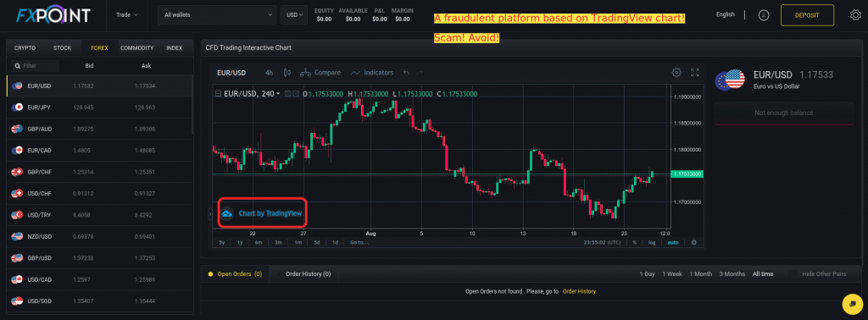The width and height of the screenshot is (868, 320).
Task: Open the Compare symbols tool
Action: coord(320,73)
